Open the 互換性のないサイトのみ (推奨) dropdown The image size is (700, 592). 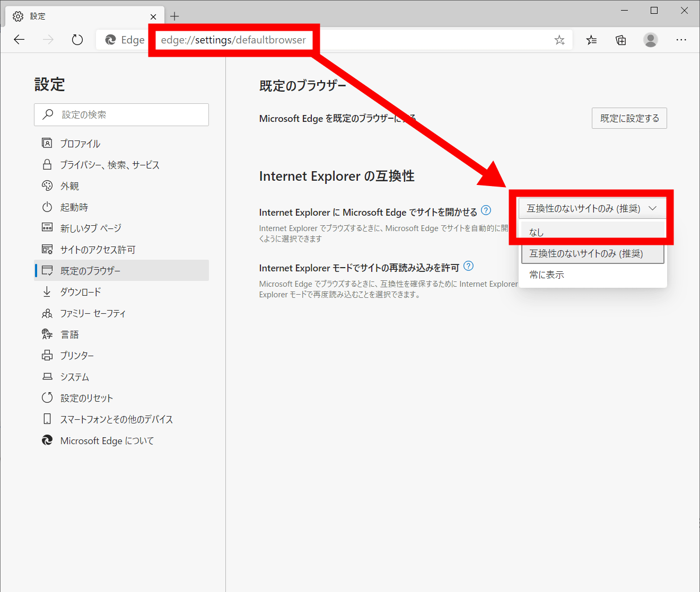[x=592, y=208]
